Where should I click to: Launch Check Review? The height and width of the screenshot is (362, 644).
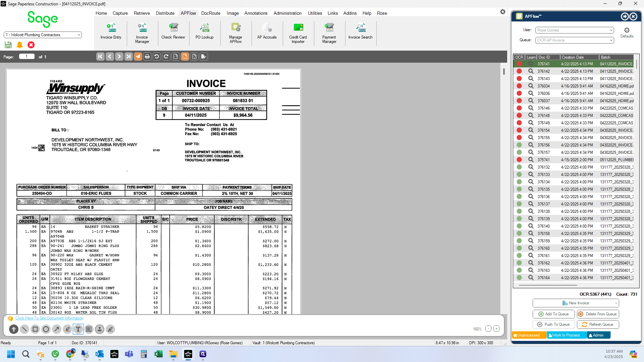(x=173, y=32)
